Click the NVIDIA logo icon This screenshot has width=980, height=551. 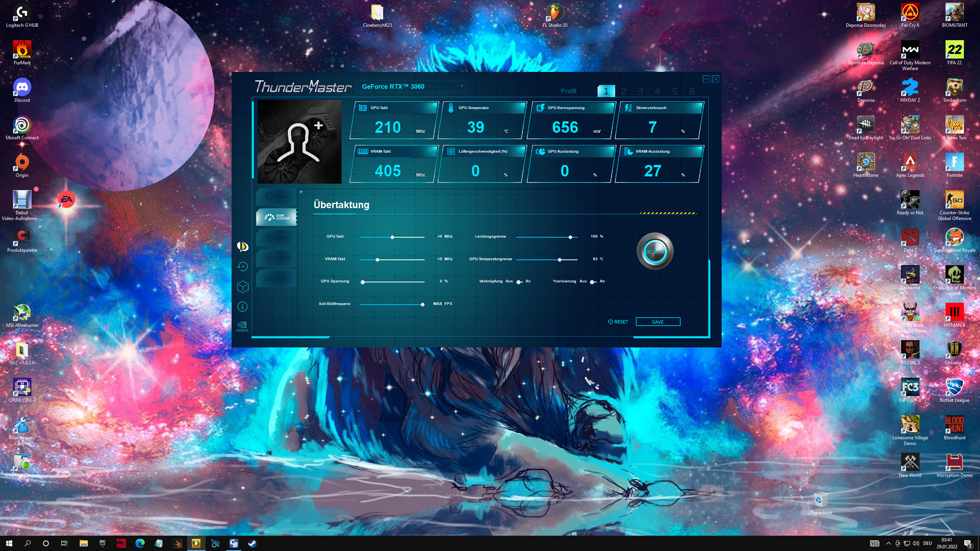pos(242,326)
